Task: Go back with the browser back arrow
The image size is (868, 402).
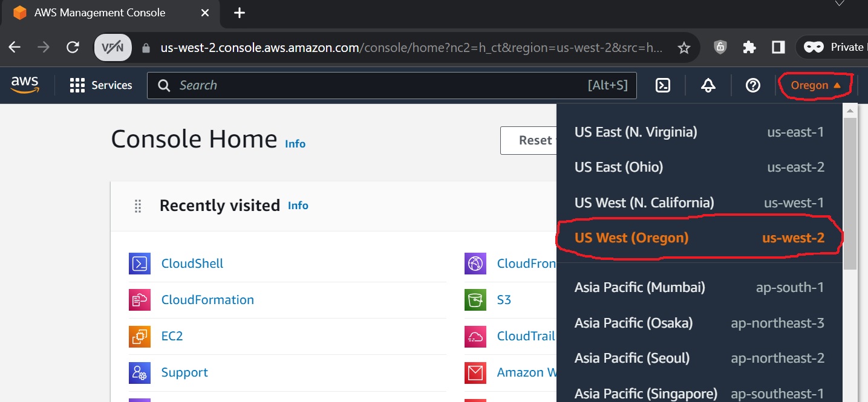Action: pos(15,47)
